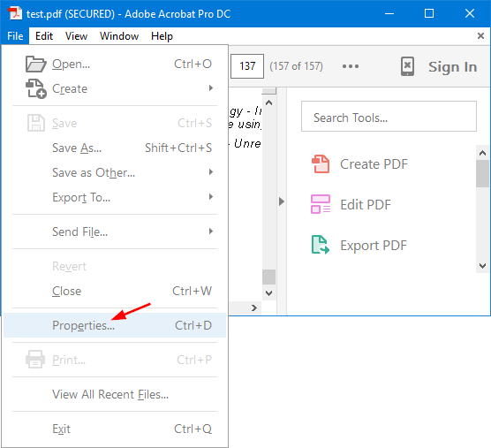Open the Export PDF tool icon

321,245
